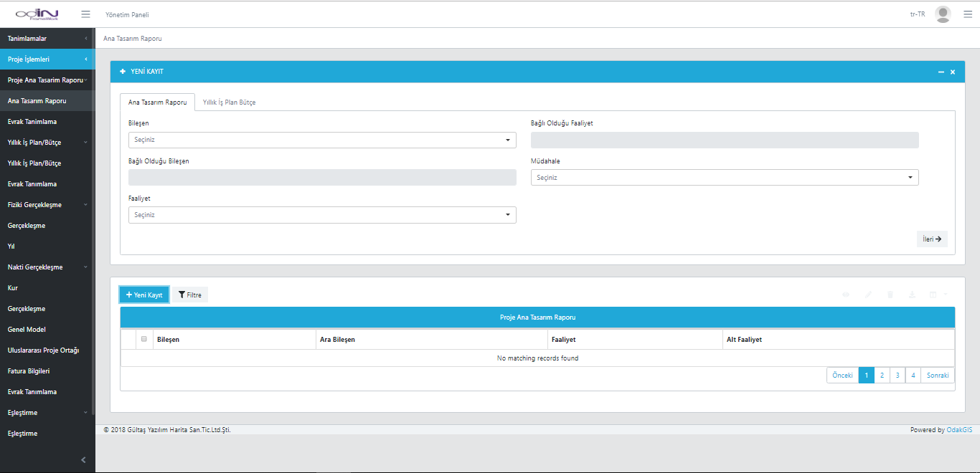The width and height of the screenshot is (980, 473).
Task: Toggle the select-all checkbox in table header
Action: point(144,339)
